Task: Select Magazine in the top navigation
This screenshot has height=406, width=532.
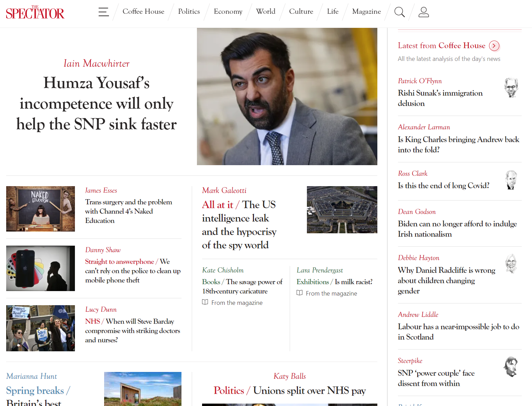Action: [x=366, y=12]
